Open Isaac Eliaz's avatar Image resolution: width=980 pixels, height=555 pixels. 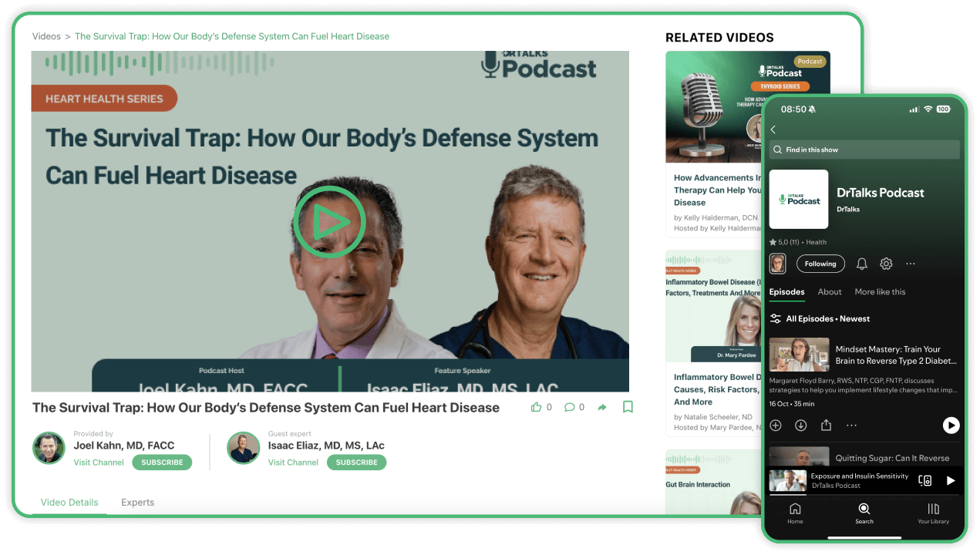point(243,448)
